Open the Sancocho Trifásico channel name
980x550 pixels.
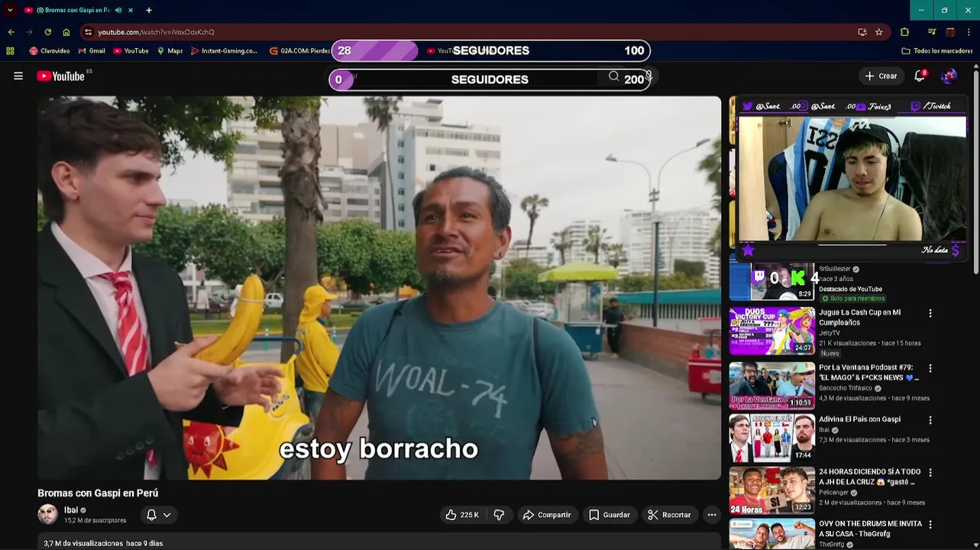tap(845, 388)
